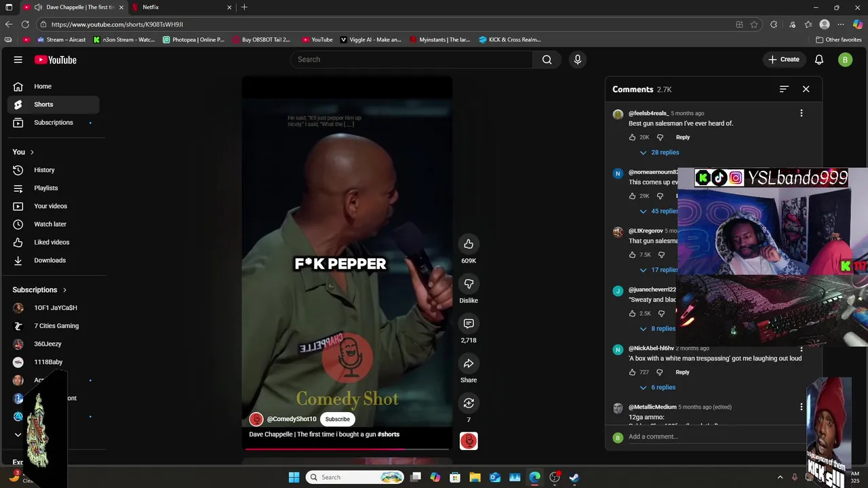Open the sound source thumbnail below remix
Image resolution: width=868 pixels, height=488 pixels.
coord(469,441)
